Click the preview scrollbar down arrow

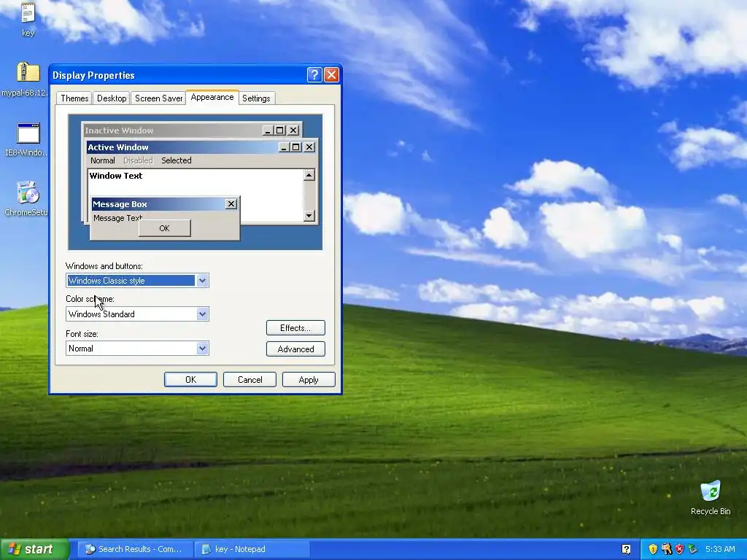point(309,216)
